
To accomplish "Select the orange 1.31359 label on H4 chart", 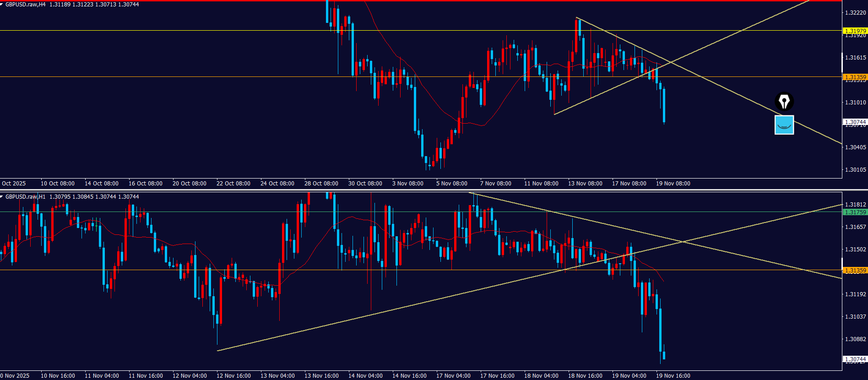I will (x=855, y=77).
